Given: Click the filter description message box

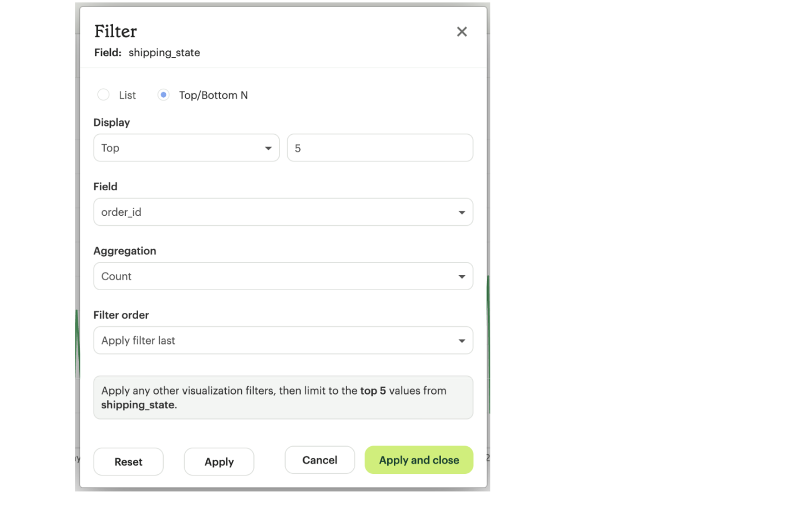Looking at the screenshot, I should (283, 398).
